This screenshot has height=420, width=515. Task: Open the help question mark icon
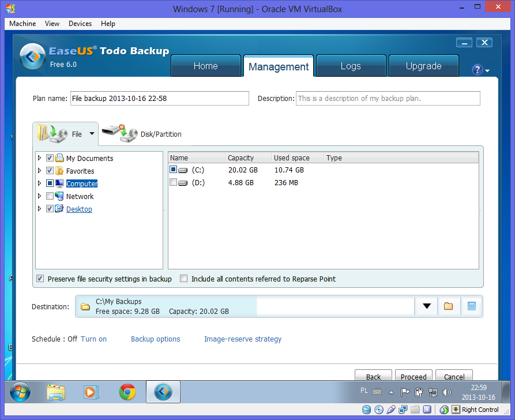[x=477, y=70]
